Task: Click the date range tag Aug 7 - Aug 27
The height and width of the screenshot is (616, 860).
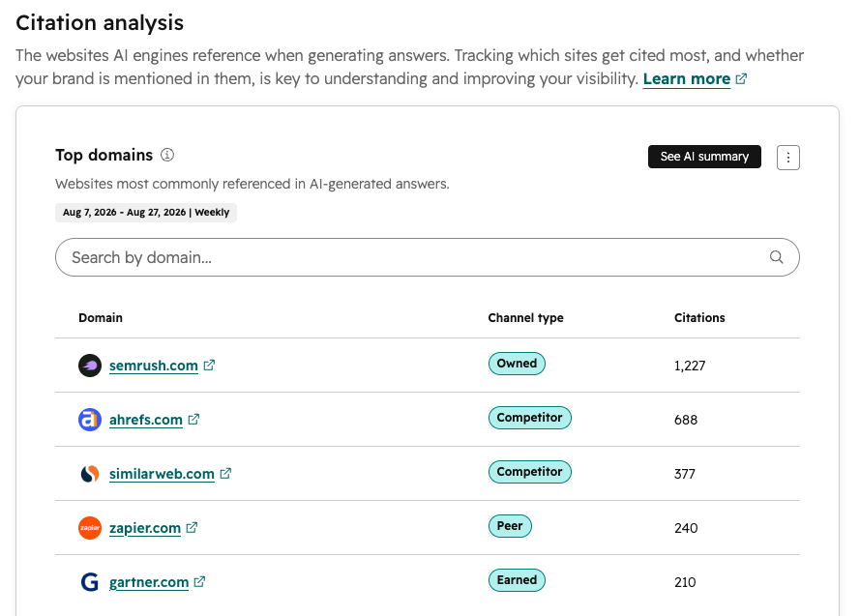Action: [x=146, y=213]
